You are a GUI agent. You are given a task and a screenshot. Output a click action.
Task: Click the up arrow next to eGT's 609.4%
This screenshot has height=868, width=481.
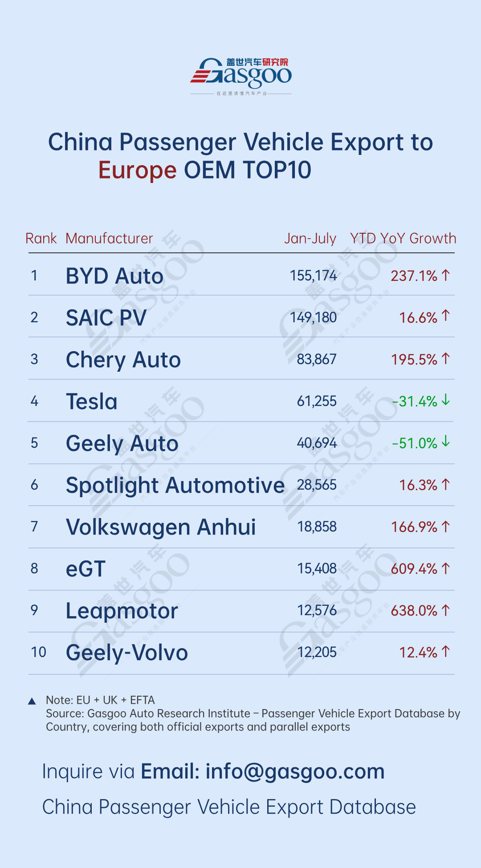446,568
